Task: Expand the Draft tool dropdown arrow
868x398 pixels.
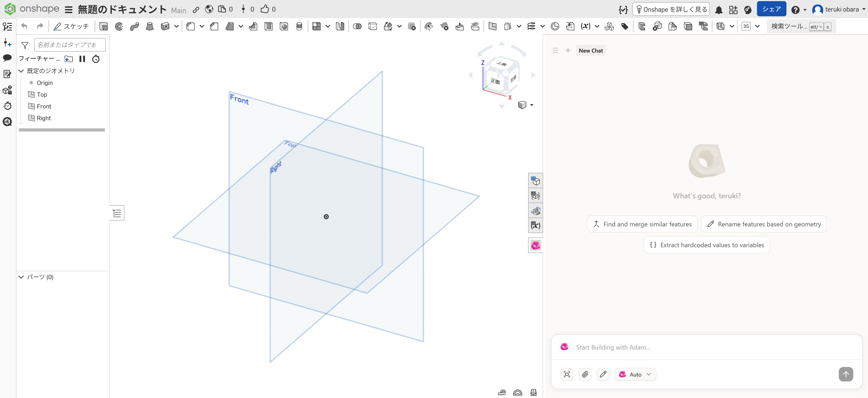Action: tap(241, 26)
